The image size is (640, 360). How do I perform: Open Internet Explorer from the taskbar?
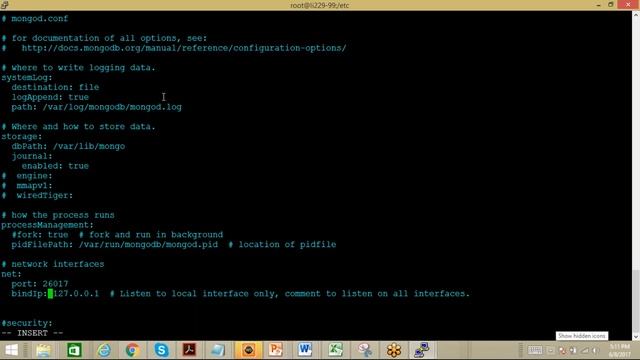tap(104, 350)
